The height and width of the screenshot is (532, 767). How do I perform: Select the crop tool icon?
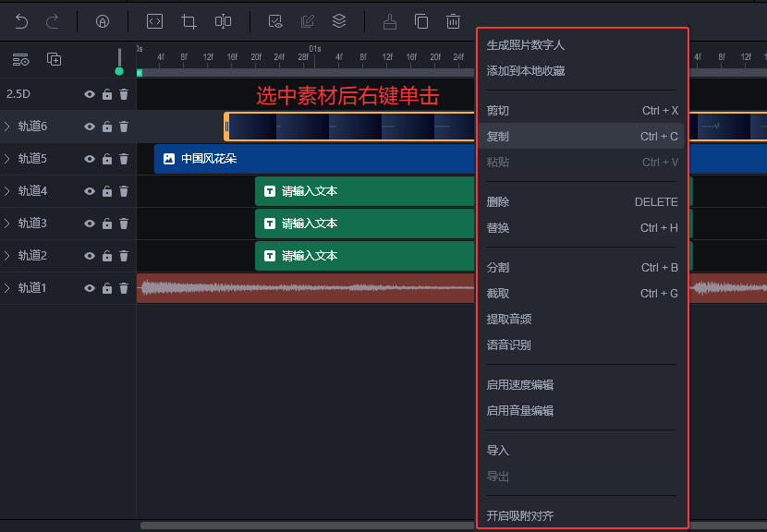click(x=189, y=20)
